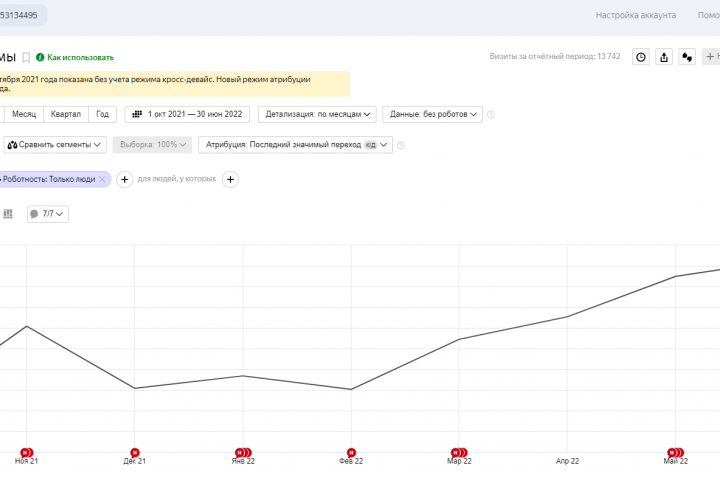Click the note marker at Май 22
The height and width of the screenshot is (480, 720).
click(x=675, y=453)
